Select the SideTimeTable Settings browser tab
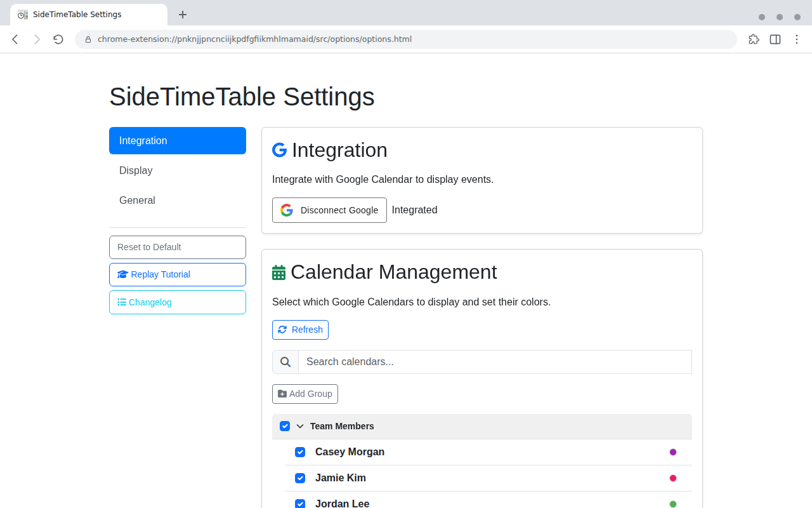Screen dimensions: 812x508 click(89, 15)
